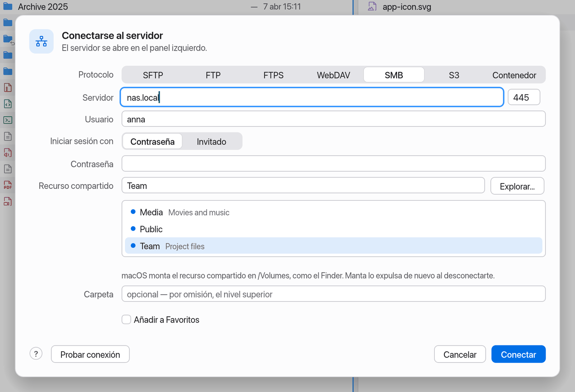Switch protocol to S3
Viewport: 575px width, 392px height.
[454, 75]
